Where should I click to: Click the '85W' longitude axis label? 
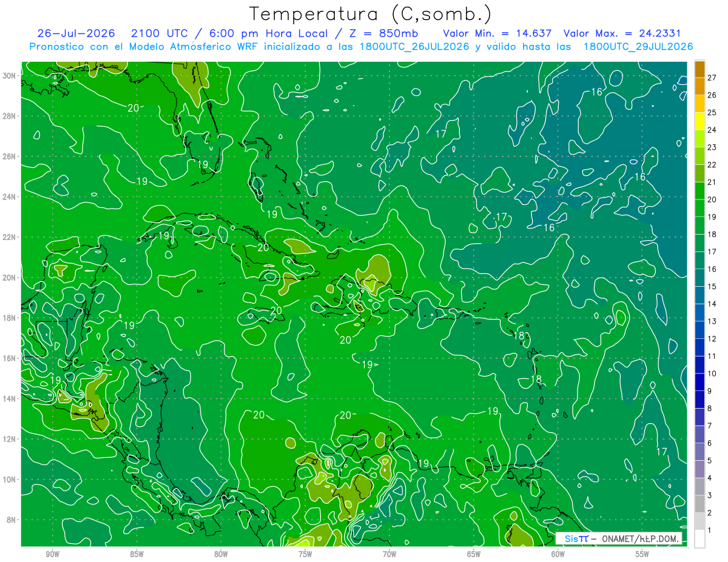[x=136, y=554]
